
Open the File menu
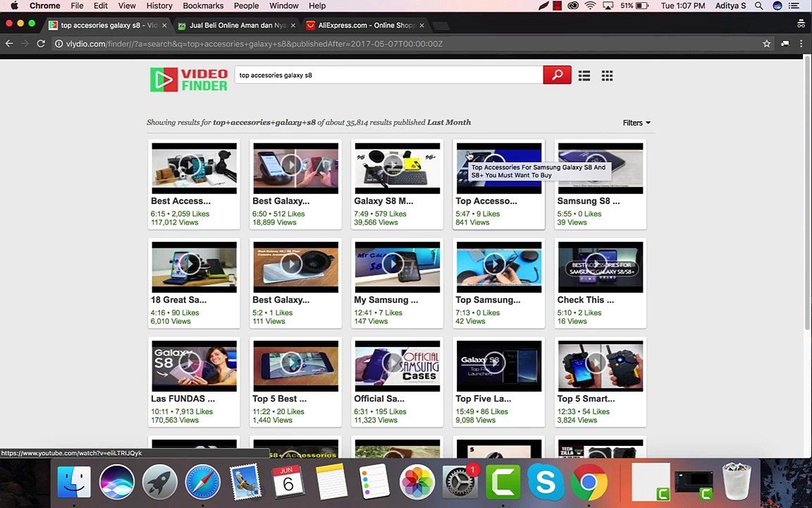coord(77,6)
